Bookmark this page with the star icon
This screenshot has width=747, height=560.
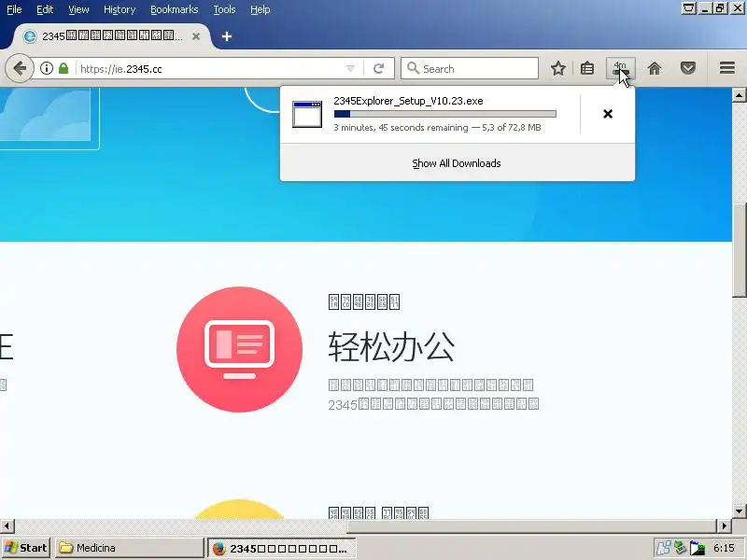pyautogui.click(x=557, y=68)
